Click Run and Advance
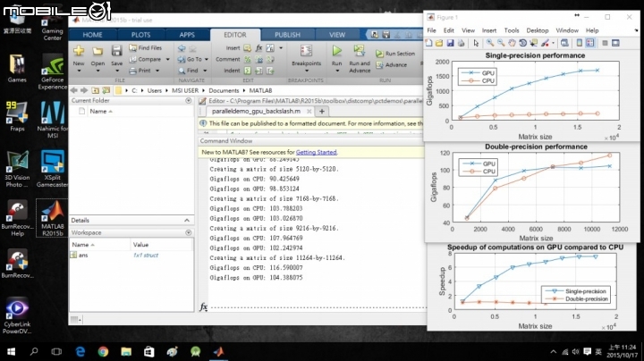 point(360,59)
